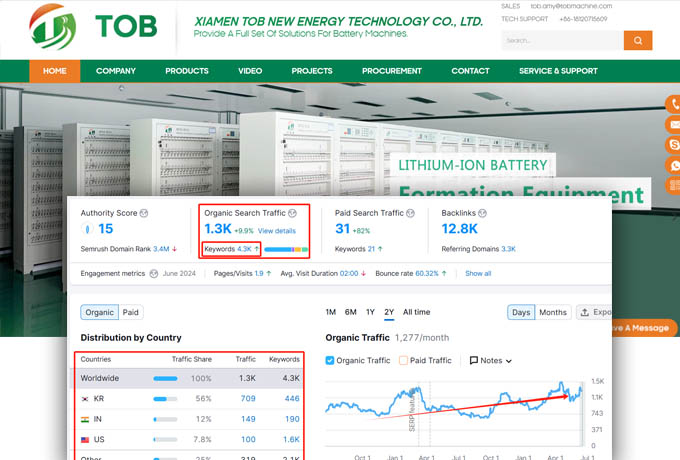Click info icon beside Engagement metrics
Image resolution: width=680 pixels, height=460 pixels.
pos(154,274)
